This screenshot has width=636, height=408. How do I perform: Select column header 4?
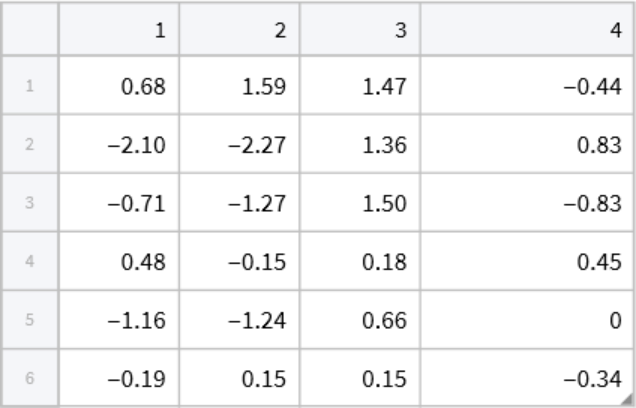tap(525, 31)
